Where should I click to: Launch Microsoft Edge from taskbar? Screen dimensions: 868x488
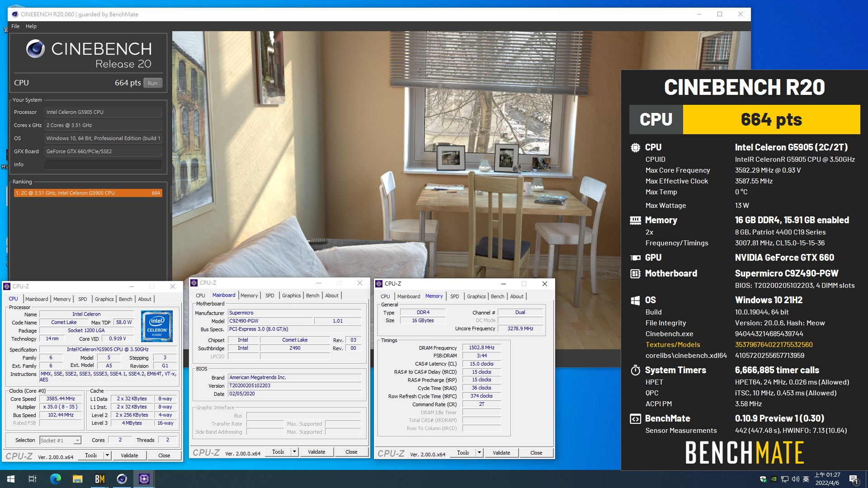point(55,479)
